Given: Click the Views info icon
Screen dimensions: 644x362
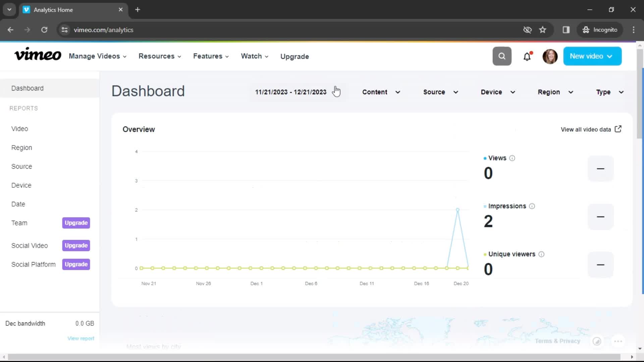Looking at the screenshot, I should coord(512,158).
